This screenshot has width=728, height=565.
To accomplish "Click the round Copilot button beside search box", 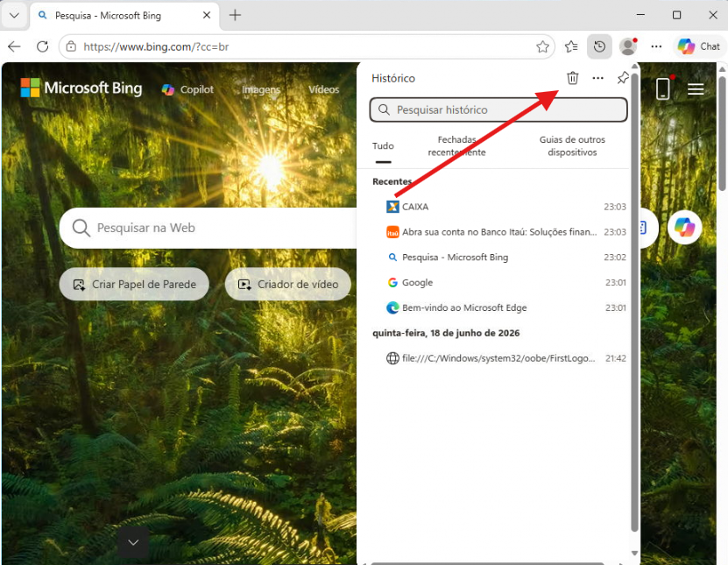I will (x=685, y=228).
